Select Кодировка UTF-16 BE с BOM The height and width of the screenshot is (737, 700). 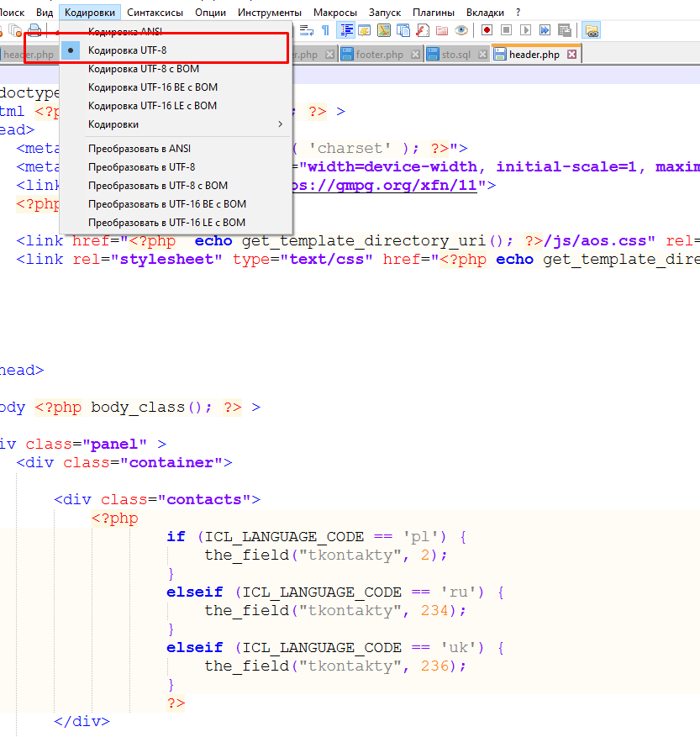pos(176,87)
